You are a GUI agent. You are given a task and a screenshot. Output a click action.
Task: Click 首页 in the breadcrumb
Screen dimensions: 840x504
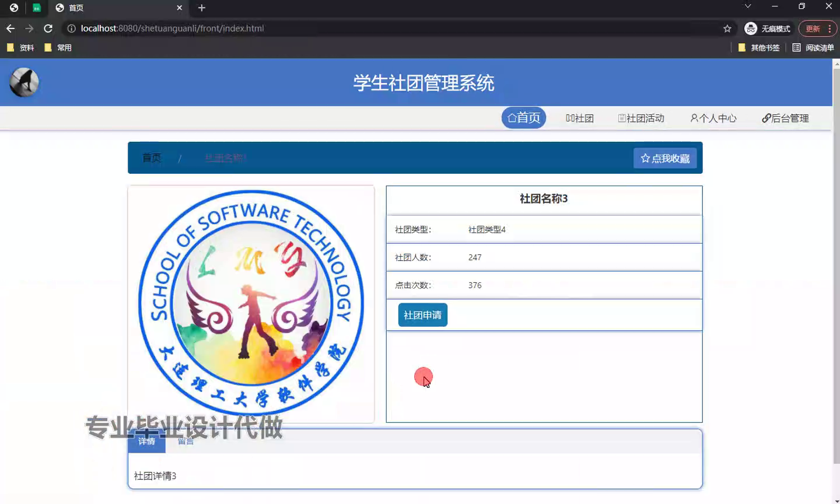pyautogui.click(x=152, y=157)
